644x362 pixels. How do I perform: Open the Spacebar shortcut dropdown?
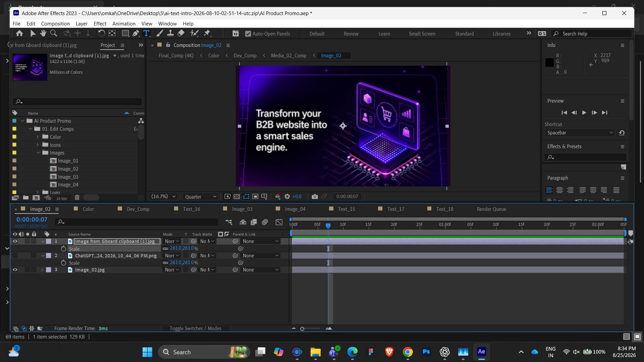580,133
